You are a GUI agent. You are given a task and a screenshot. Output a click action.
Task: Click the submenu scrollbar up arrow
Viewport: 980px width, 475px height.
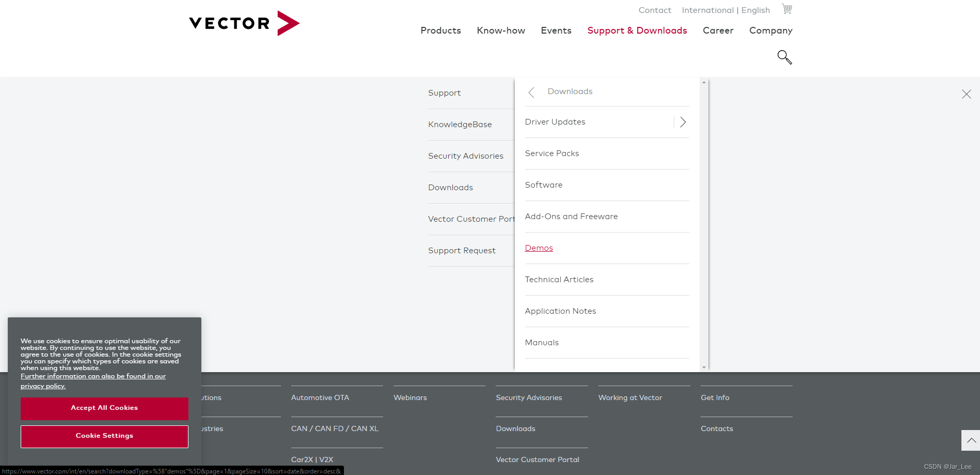tap(704, 82)
